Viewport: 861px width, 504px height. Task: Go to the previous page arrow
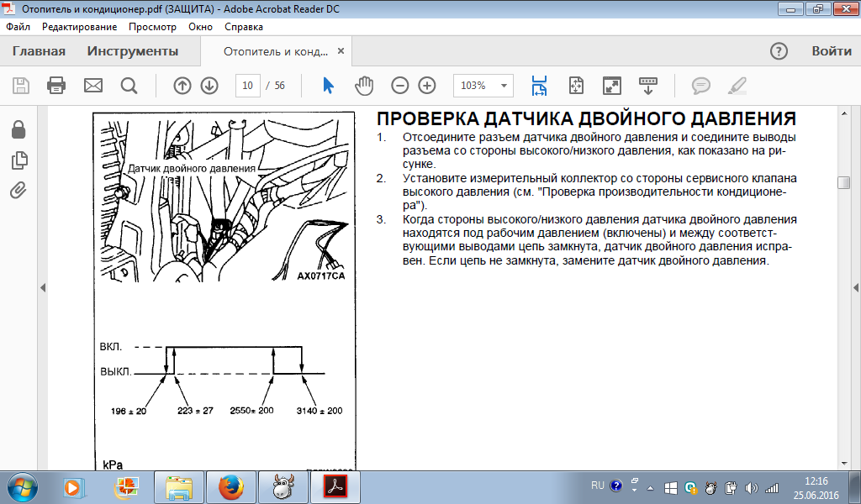(x=182, y=86)
